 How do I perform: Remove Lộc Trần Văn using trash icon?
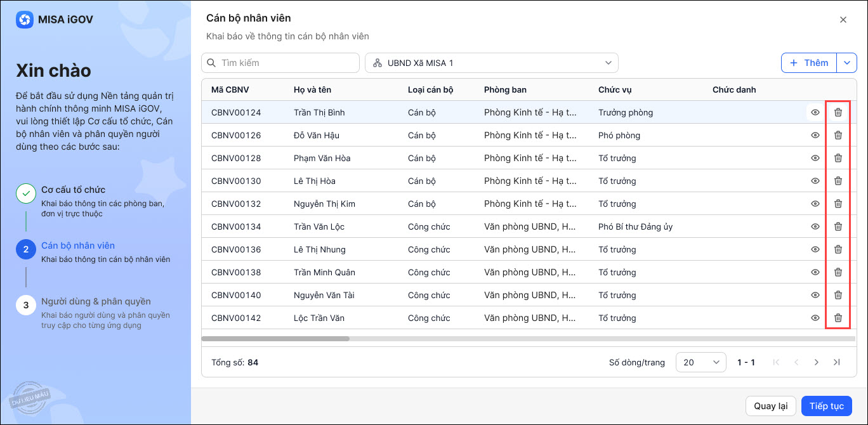pyautogui.click(x=838, y=318)
